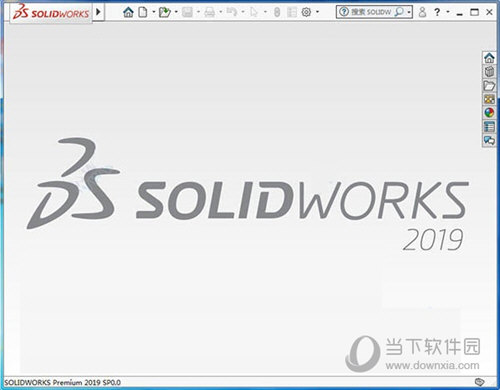
Task: Click the Select cursor tool
Action: [254, 12]
